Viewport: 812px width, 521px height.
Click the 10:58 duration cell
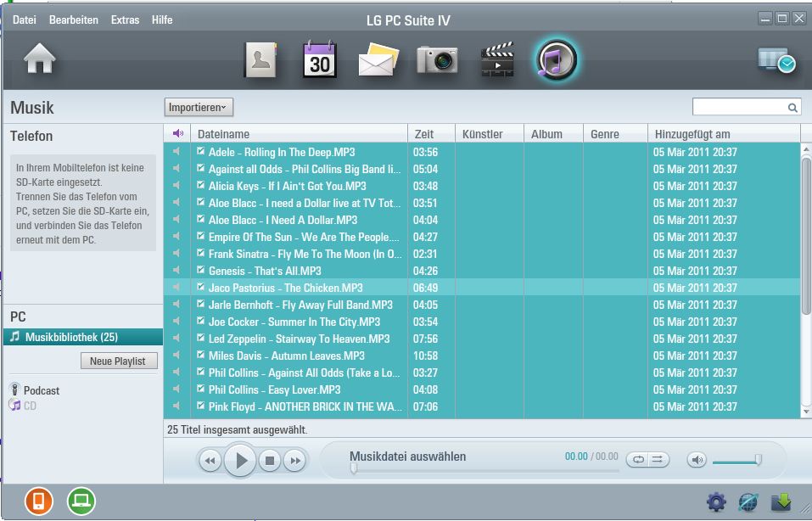point(425,356)
